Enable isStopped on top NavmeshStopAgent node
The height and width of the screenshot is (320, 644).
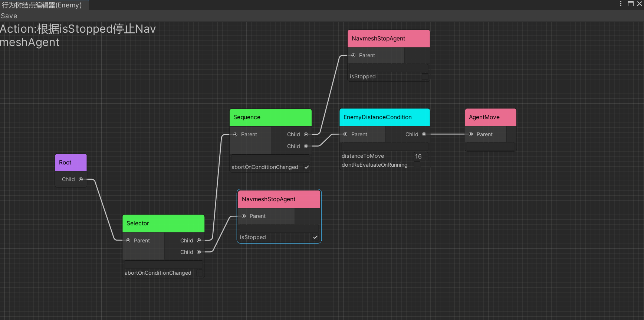[425, 76]
